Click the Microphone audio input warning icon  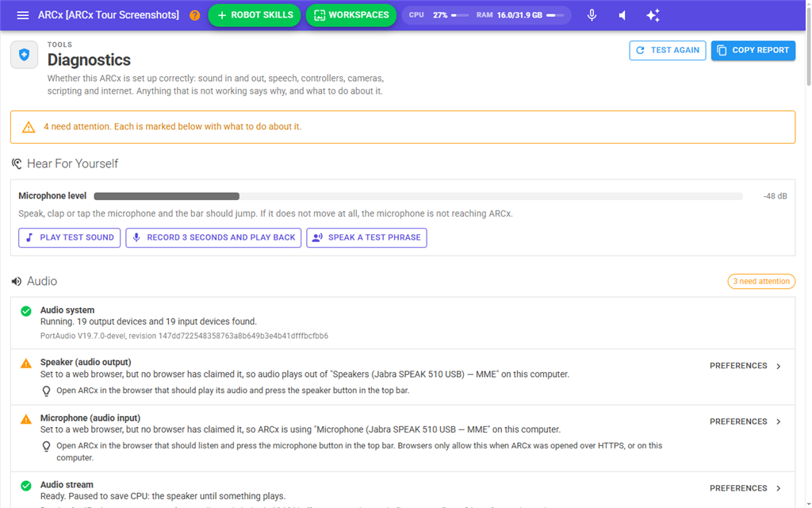tap(26, 419)
